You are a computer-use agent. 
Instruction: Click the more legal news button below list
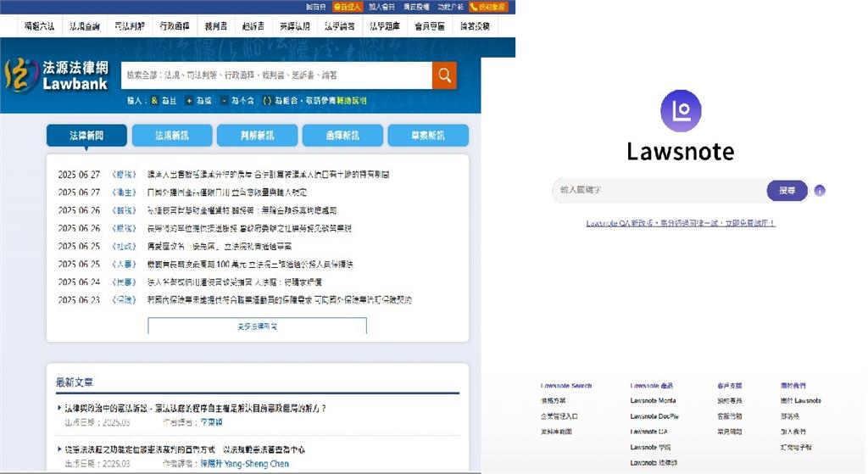pyautogui.click(x=258, y=326)
